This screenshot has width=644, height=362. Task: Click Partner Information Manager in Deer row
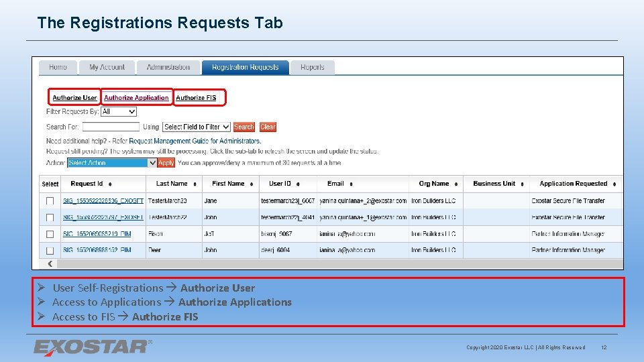click(x=568, y=249)
